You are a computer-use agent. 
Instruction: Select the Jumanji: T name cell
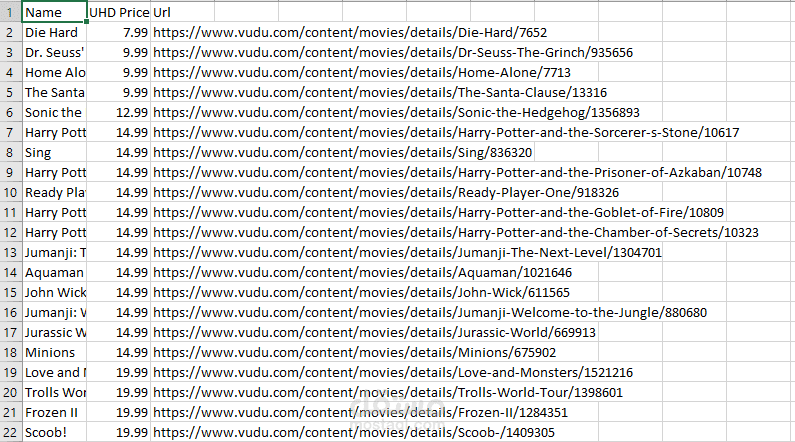coord(54,252)
